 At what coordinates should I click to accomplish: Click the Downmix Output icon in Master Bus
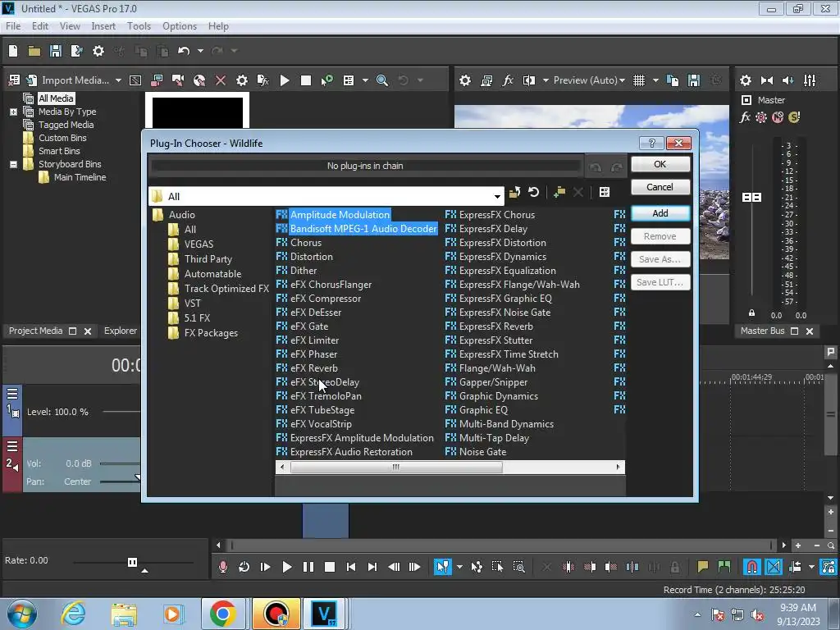tap(767, 80)
